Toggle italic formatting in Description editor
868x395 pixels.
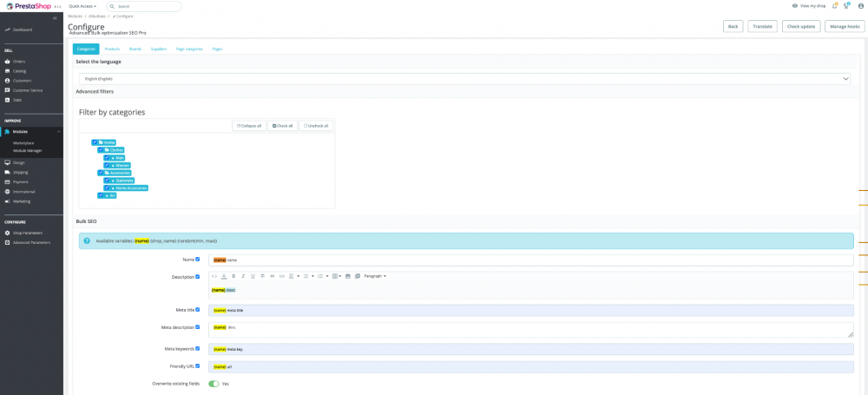(243, 276)
